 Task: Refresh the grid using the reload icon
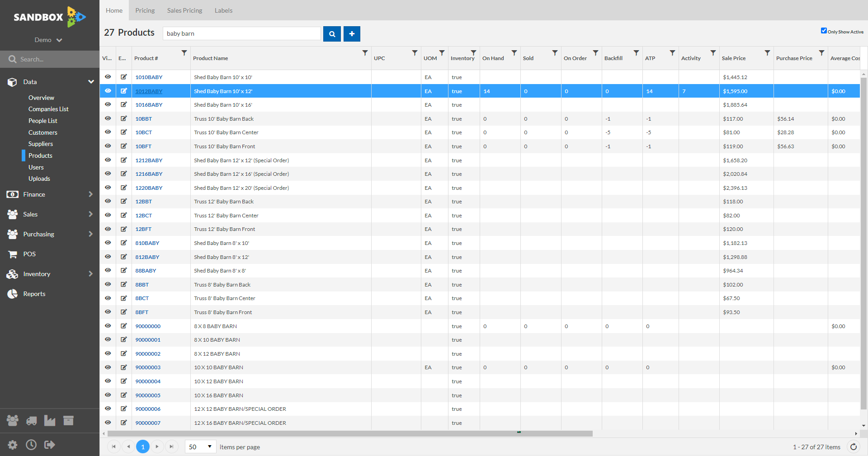pyautogui.click(x=854, y=447)
